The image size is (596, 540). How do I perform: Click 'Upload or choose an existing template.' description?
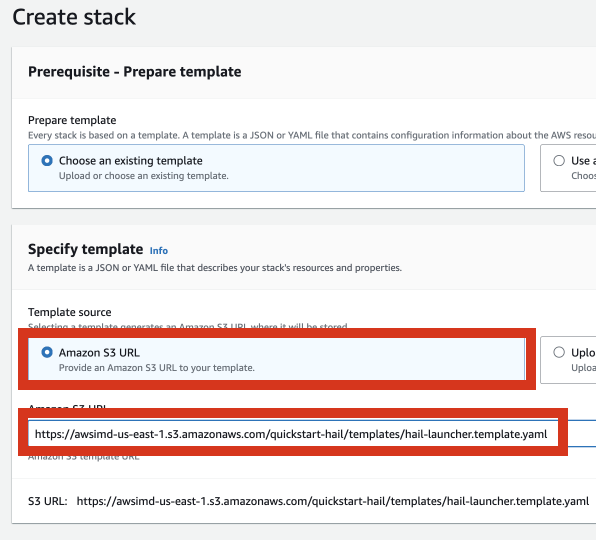pos(144,176)
